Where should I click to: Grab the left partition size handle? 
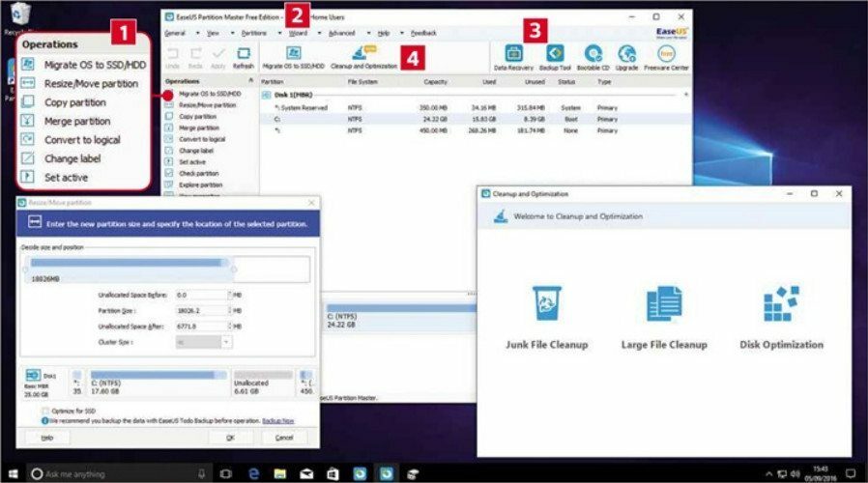(x=25, y=270)
